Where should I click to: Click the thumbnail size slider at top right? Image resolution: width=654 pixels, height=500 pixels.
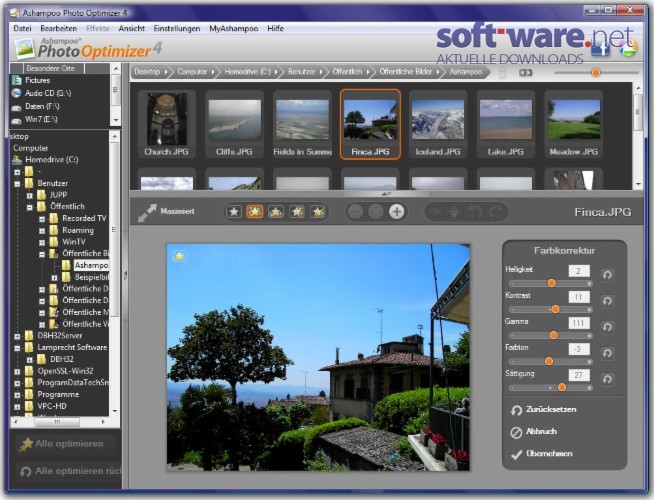click(x=596, y=73)
